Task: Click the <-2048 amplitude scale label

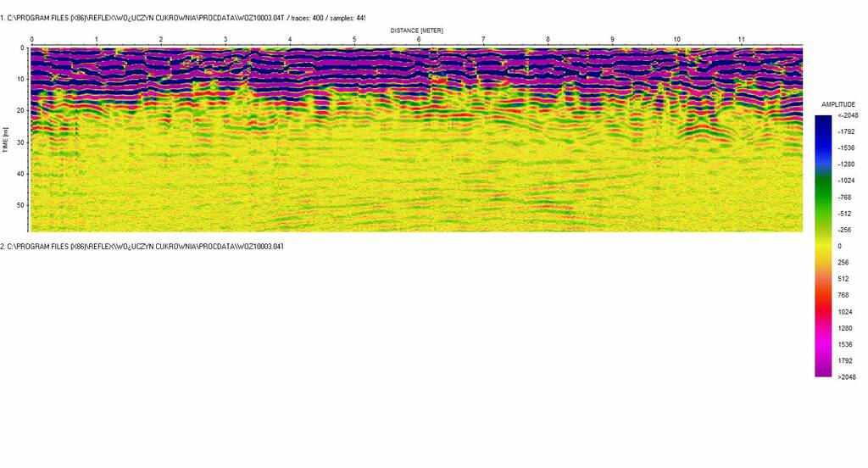Action: click(846, 115)
